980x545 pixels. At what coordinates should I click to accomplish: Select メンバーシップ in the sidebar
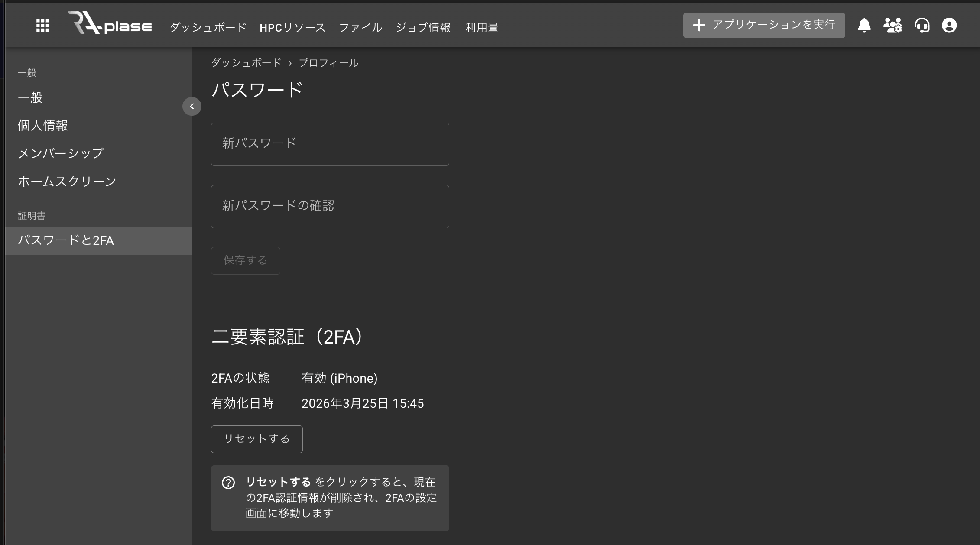[x=61, y=153]
